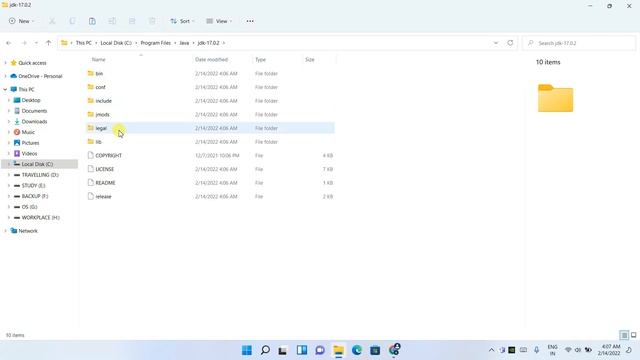Open taskbar Search magnifier
This screenshot has width=640, height=360.
(x=265, y=350)
